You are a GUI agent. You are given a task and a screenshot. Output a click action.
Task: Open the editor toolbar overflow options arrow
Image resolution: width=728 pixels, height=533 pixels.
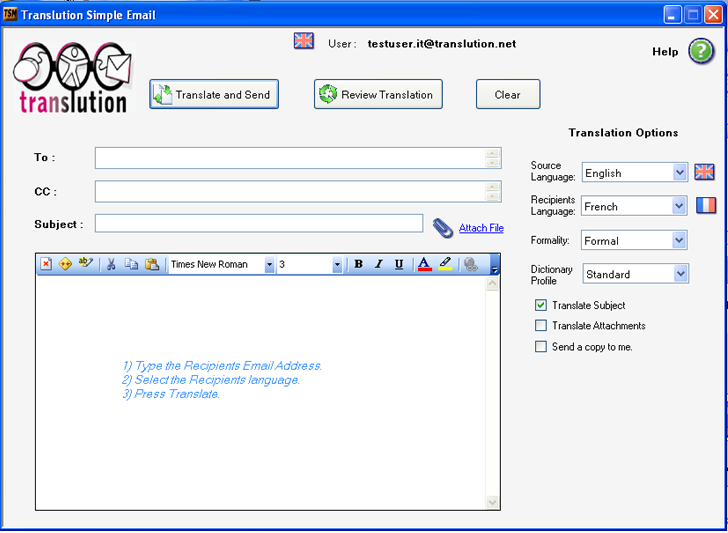(x=494, y=265)
